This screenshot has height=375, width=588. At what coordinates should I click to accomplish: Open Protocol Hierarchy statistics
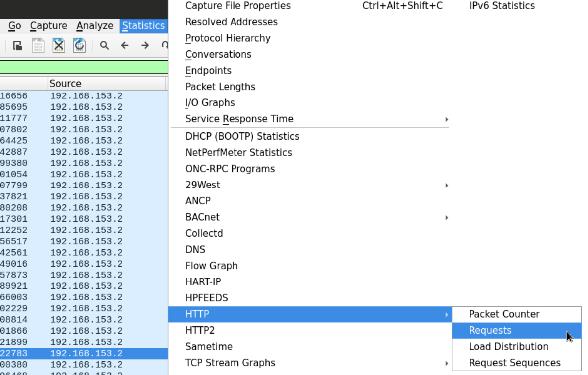228,38
